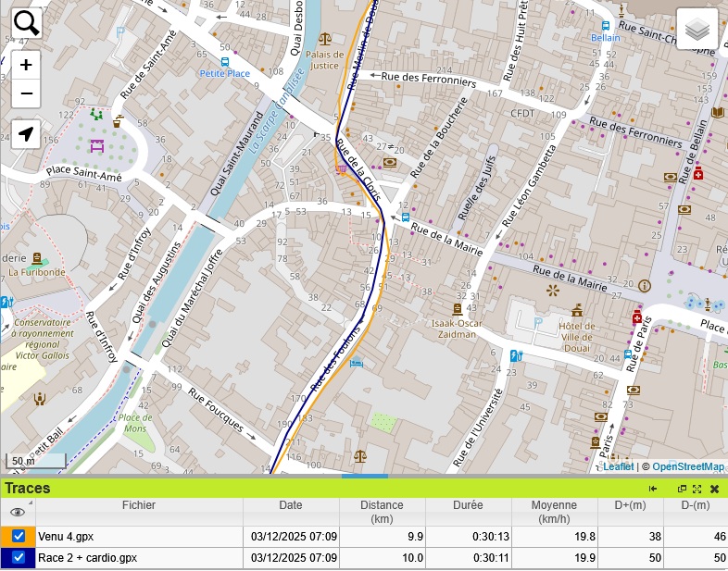Uncheck the Race 2 + cardio.gpx checkbox
728x571 pixels.
coord(19,558)
